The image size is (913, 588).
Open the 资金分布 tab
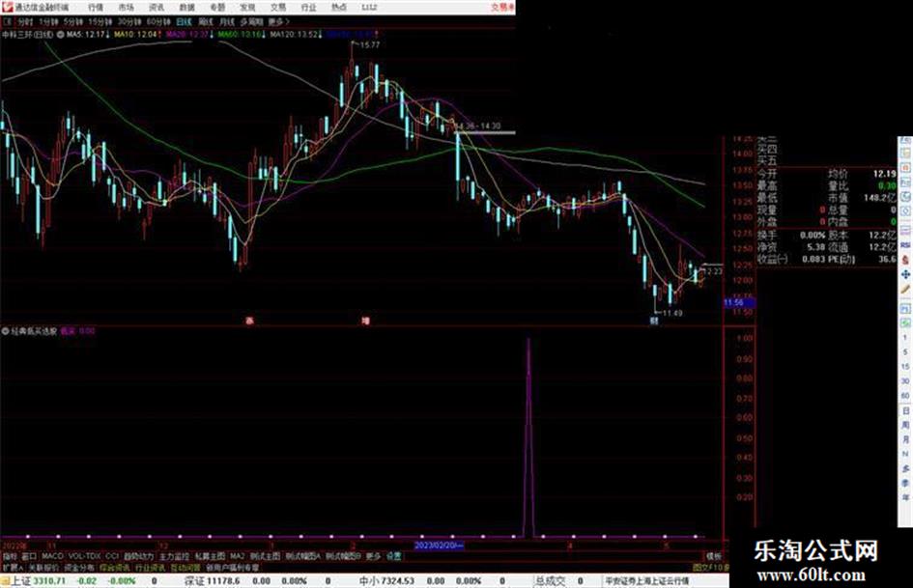79,567
